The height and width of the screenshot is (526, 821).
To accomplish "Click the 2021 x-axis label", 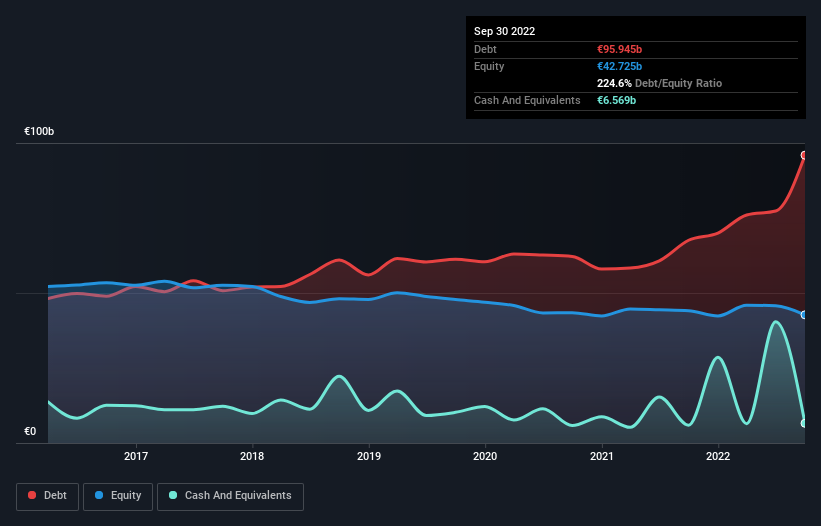I will [x=602, y=456].
